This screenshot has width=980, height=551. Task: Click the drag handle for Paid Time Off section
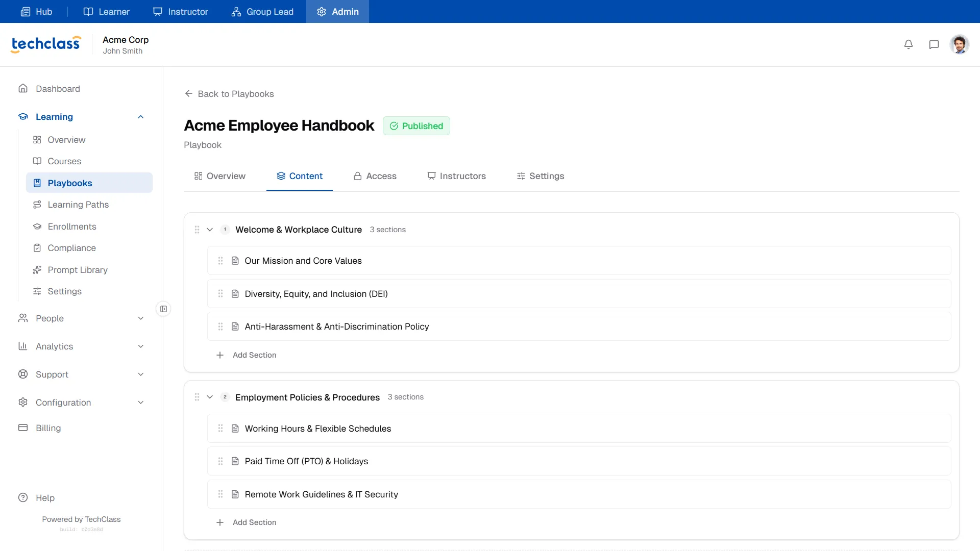point(220,461)
